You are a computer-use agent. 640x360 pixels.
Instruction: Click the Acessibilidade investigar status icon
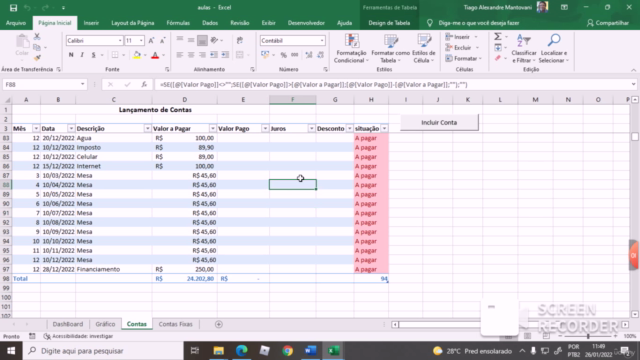click(x=47, y=336)
